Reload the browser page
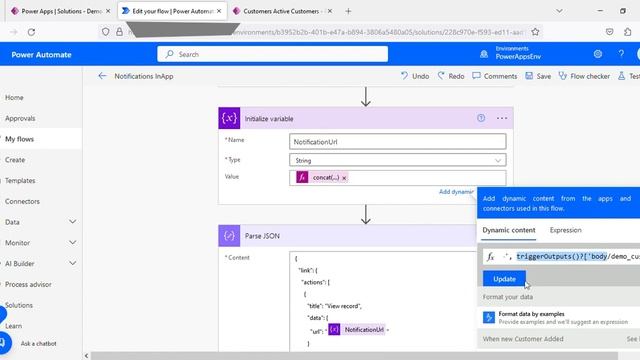Viewport: 640px width, 360px height. pos(31,32)
